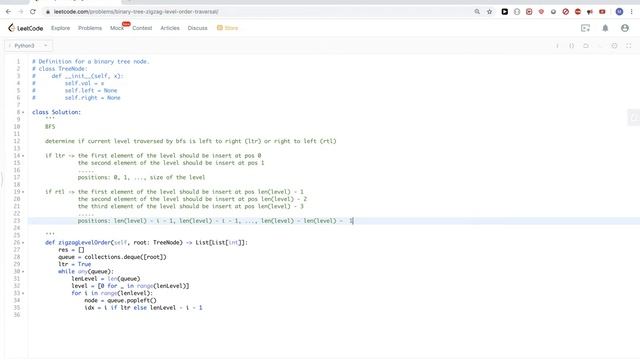This screenshot has height=360, width=640.
Task: Click the 'res = []' line
Action: pyautogui.click(x=71, y=250)
